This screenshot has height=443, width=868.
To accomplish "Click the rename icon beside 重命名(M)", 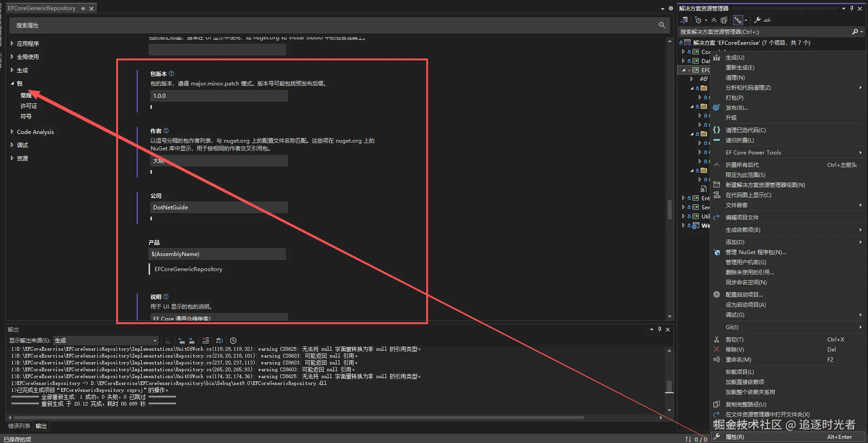I will (717, 360).
